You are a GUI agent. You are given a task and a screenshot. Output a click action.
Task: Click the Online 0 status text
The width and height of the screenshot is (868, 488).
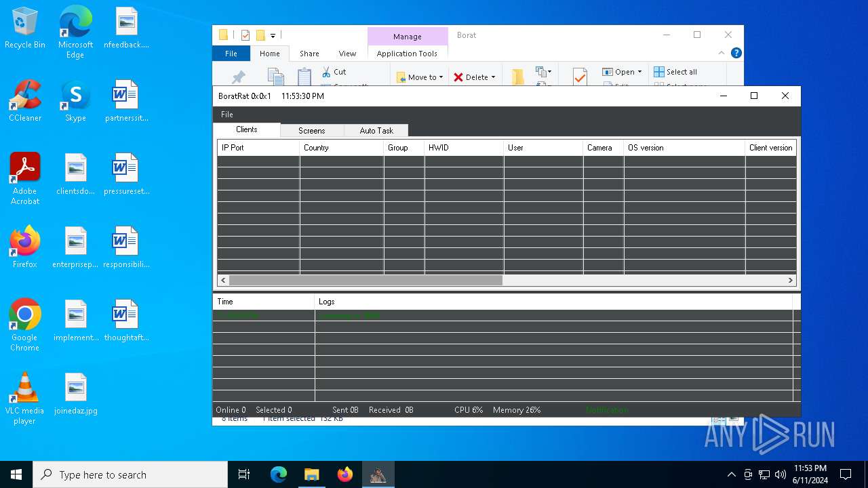coord(231,410)
